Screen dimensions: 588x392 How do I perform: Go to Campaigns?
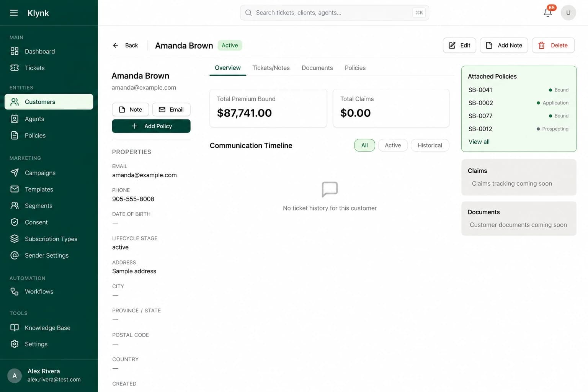[49, 173]
